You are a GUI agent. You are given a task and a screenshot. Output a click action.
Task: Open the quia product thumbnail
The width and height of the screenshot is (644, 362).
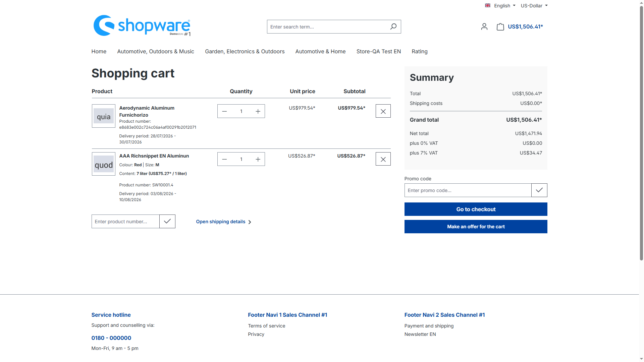pos(104,116)
